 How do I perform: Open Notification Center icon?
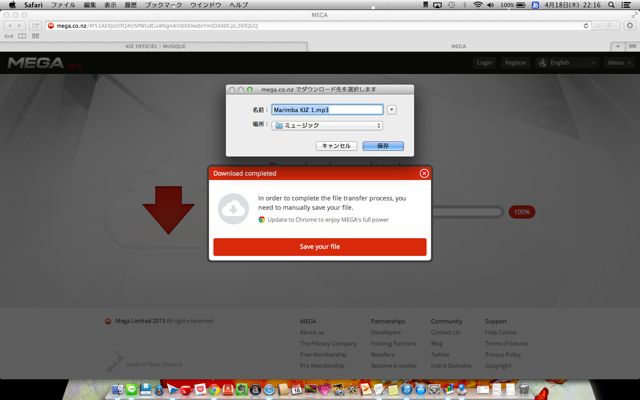(626, 5)
